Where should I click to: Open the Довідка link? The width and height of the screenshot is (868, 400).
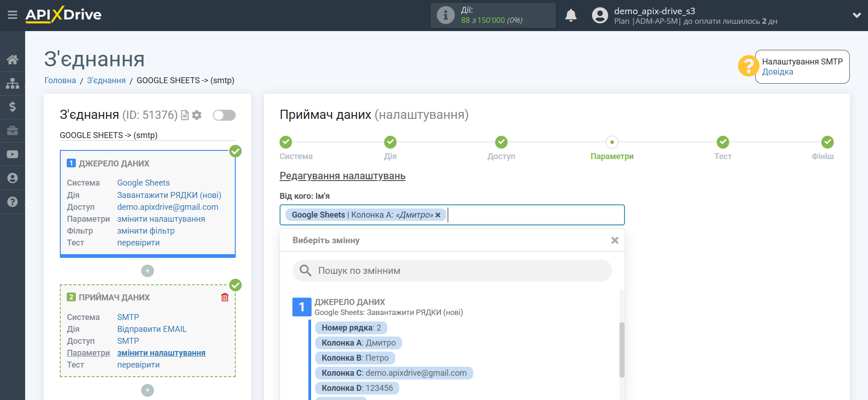point(778,72)
